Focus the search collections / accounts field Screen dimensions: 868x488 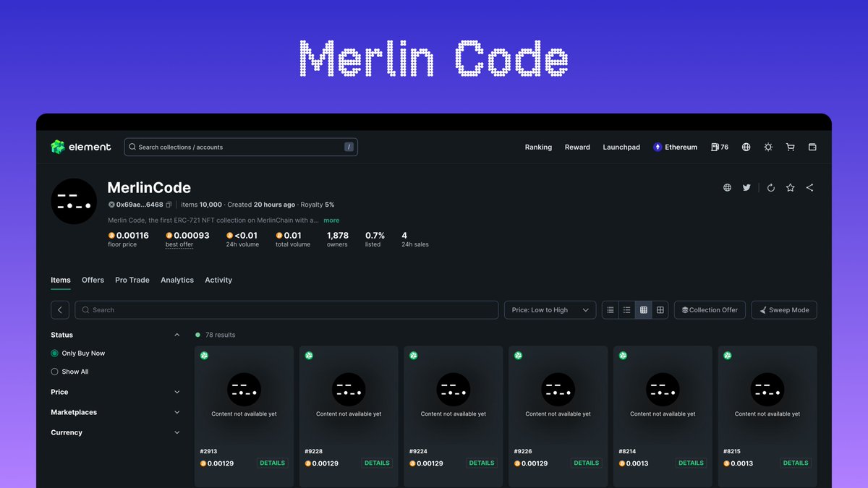(241, 147)
